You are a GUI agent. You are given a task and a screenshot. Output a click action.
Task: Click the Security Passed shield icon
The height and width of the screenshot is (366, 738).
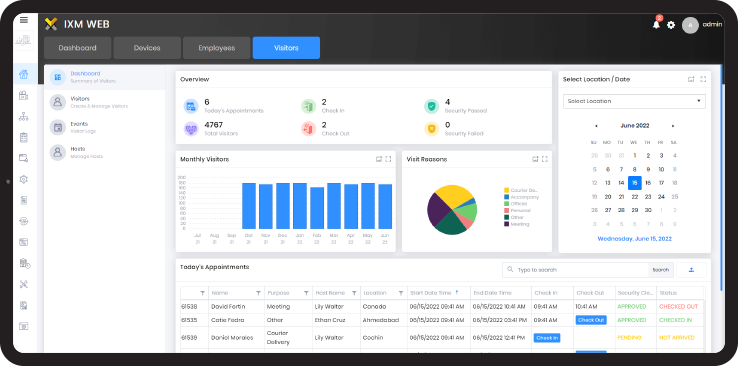coord(432,106)
